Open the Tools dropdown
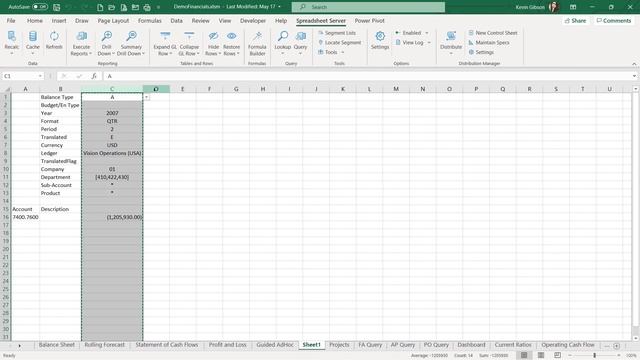The width and height of the screenshot is (640, 360). (331, 52)
